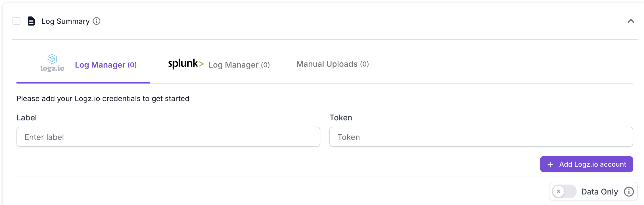Screen dimensions: 644x205
Task: Click the logz.io logo icon
Action: (52, 63)
